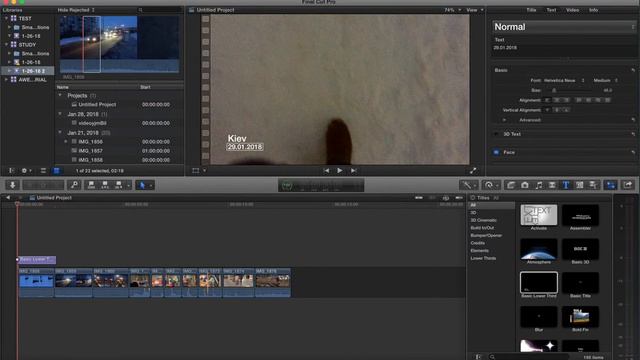The width and height of the screenshot is (640, 360).
Task: Select the IMG_1657 clip row
Action: pyautogui.click(x=119, y=151)
